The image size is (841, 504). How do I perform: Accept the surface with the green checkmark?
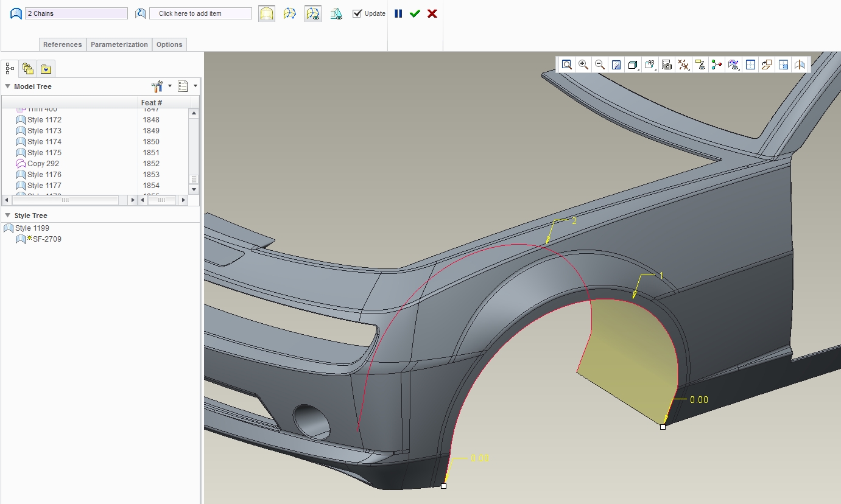(415, 13)
